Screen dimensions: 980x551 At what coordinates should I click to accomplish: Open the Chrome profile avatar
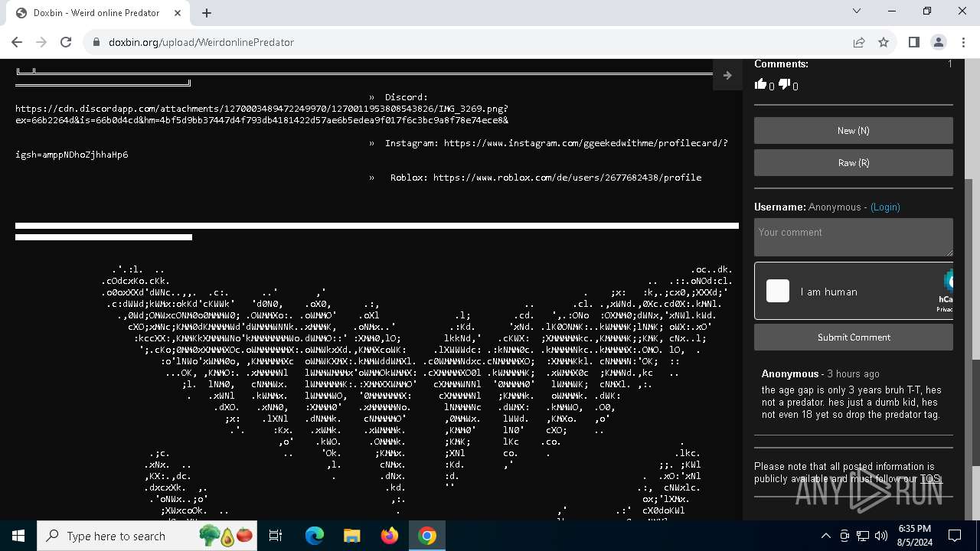coord(938,42)
